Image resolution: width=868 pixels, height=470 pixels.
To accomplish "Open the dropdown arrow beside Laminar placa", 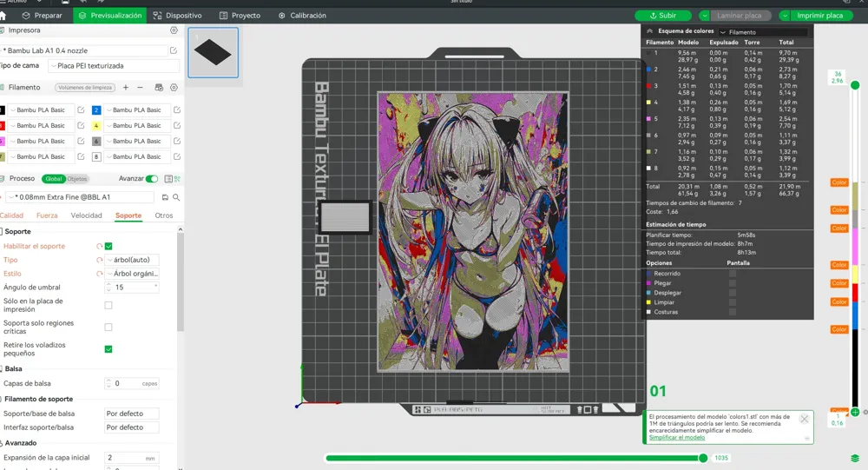I will coord(705,16).
